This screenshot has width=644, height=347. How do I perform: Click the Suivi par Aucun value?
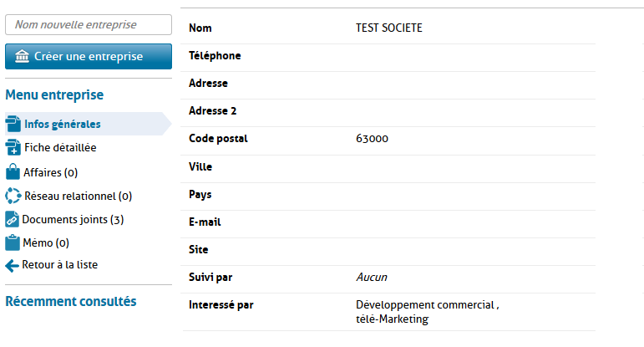[372, 277]
